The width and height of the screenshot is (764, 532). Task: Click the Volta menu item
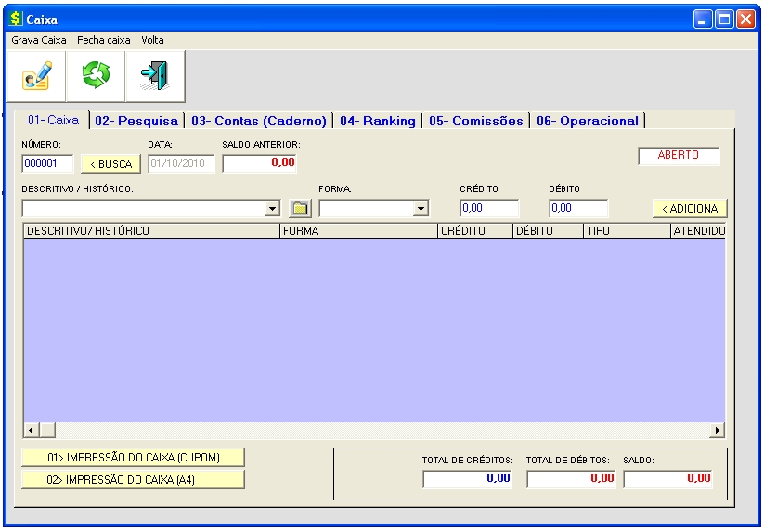pos(152,40)
